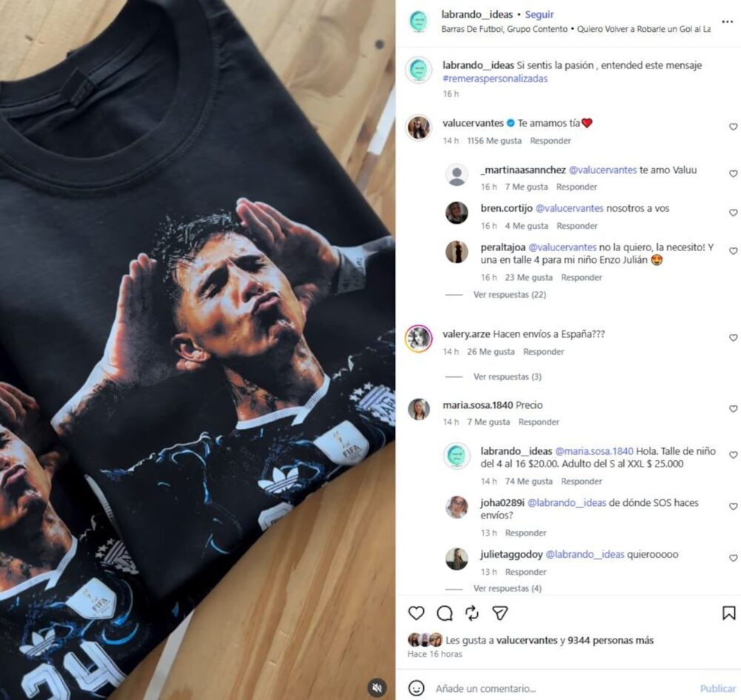The image size is (741, 700).
Task: Save post with bookmark icon
Action: click(728, 613)
